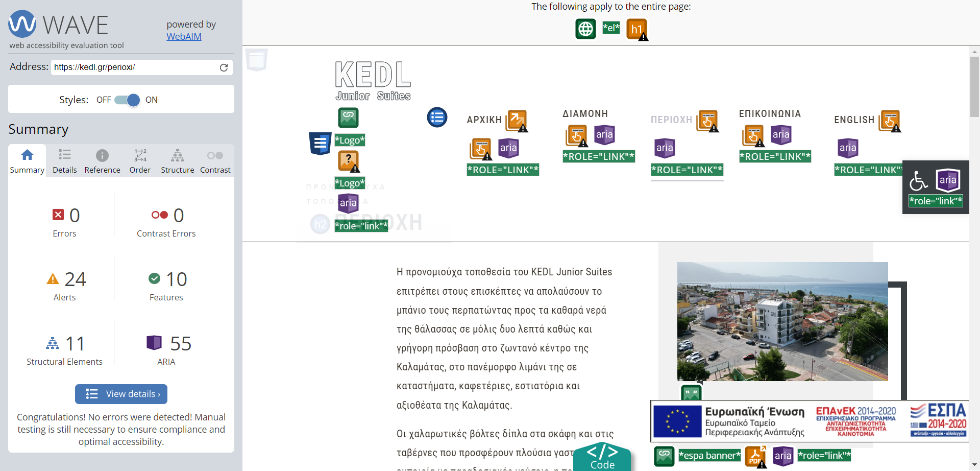Go to the ΑΡΧΙΚΗ nav link
The width and height of the screenshot is (980, 471).
coord(484,120)
